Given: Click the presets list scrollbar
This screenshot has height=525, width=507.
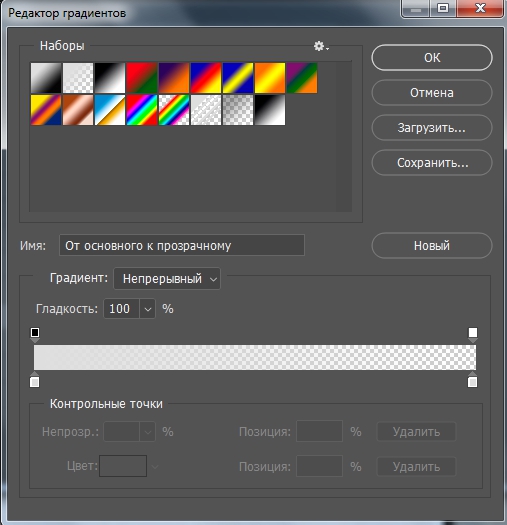Looking at the screenshot, I should coord(344,136).
